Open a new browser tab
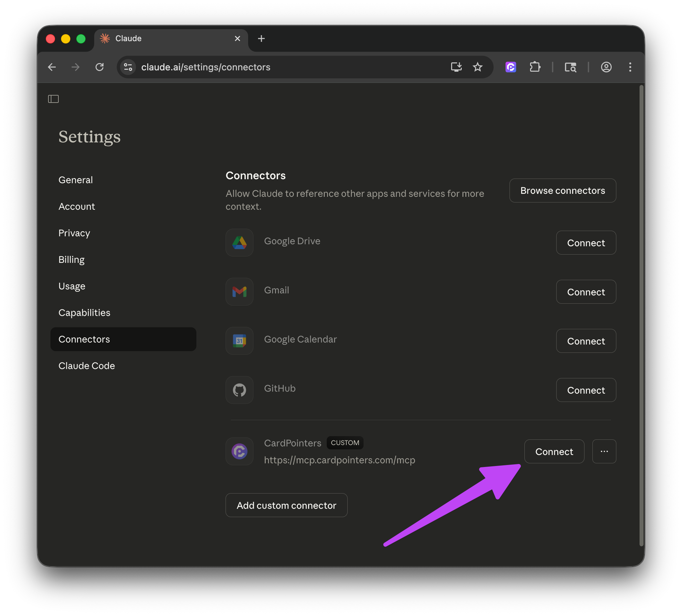Viewport: 682px width, 616px height. click(261, 38)
